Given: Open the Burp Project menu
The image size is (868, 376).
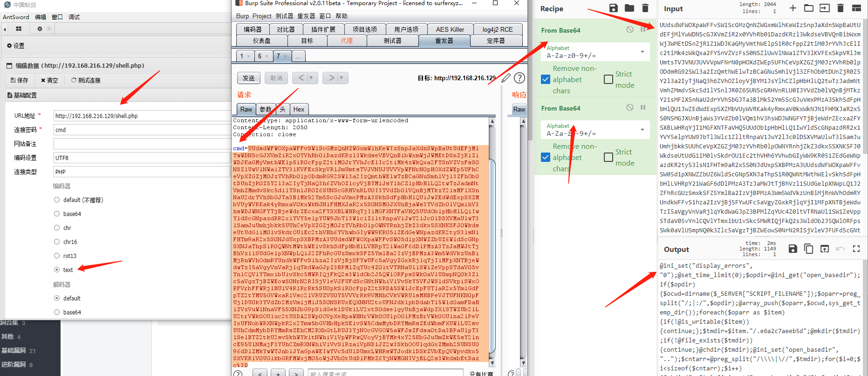Looking at the screenshot, I should pyautogui.click(x=262, y=16).
